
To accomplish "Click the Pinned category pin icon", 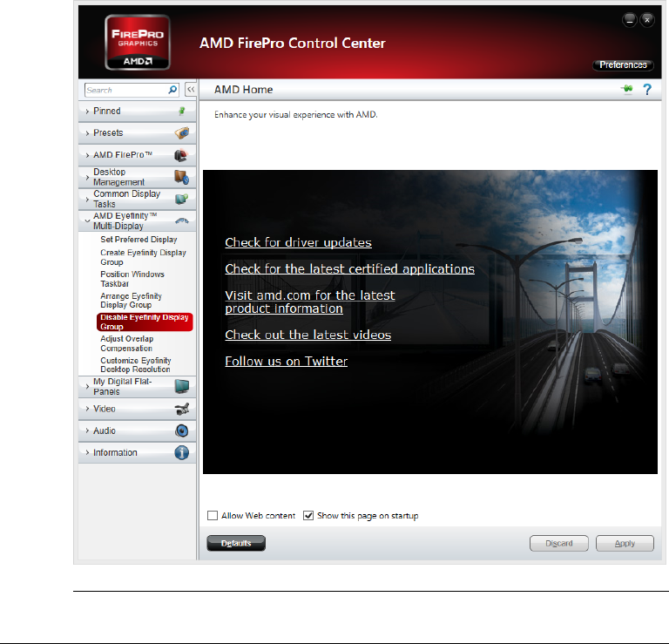I will point(182,111).
